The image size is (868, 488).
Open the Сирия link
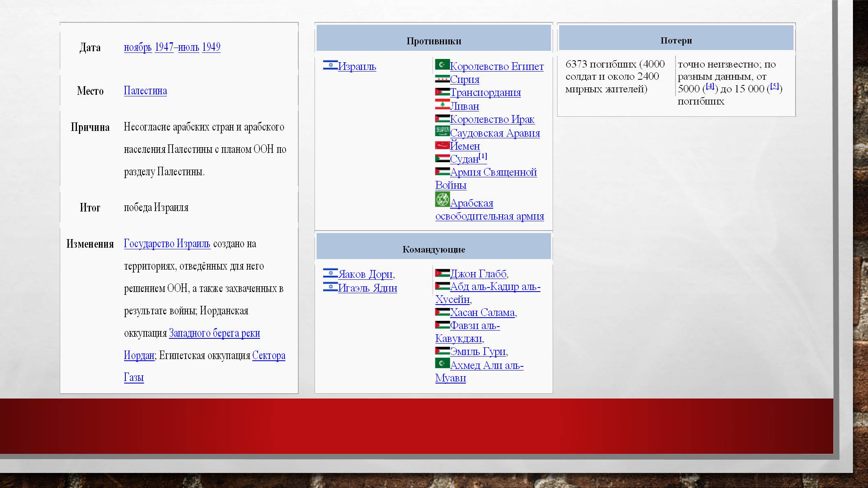coord(464,79)
